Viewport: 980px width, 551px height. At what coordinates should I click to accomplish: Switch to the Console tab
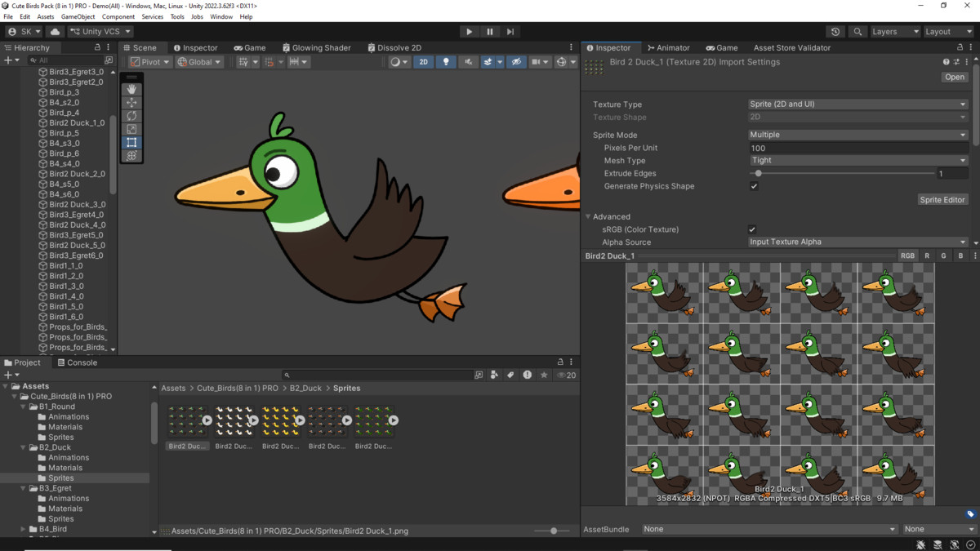coord(78,362)
